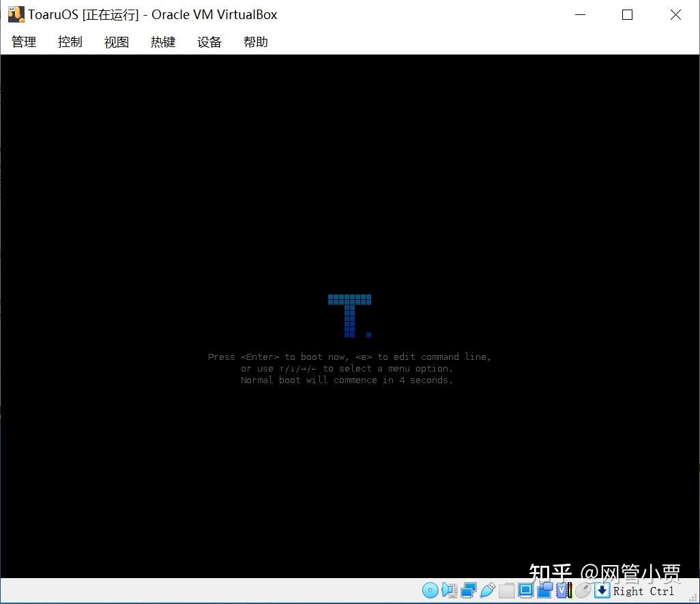Open the 管理 menu

(x=23, y=42)
